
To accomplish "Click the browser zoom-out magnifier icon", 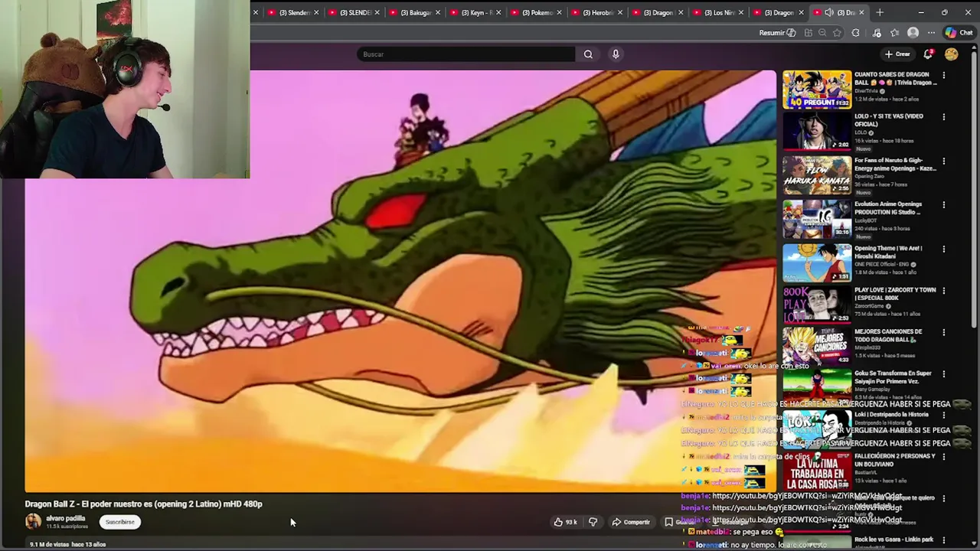I will pos(822,33).
